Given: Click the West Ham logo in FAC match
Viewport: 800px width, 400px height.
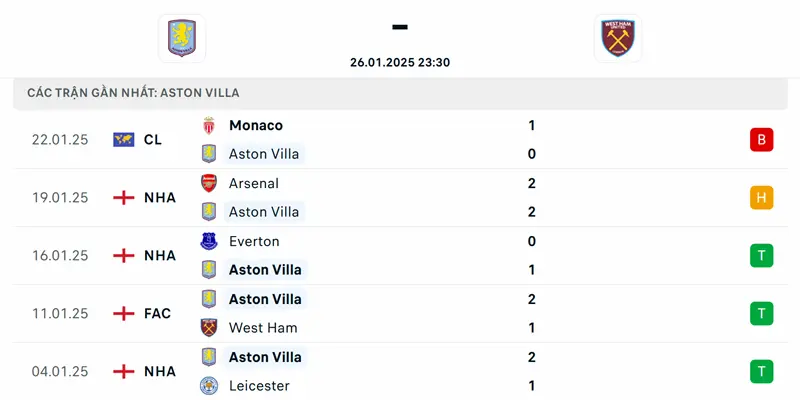Looking at the screenshot, I should [209, 328].
